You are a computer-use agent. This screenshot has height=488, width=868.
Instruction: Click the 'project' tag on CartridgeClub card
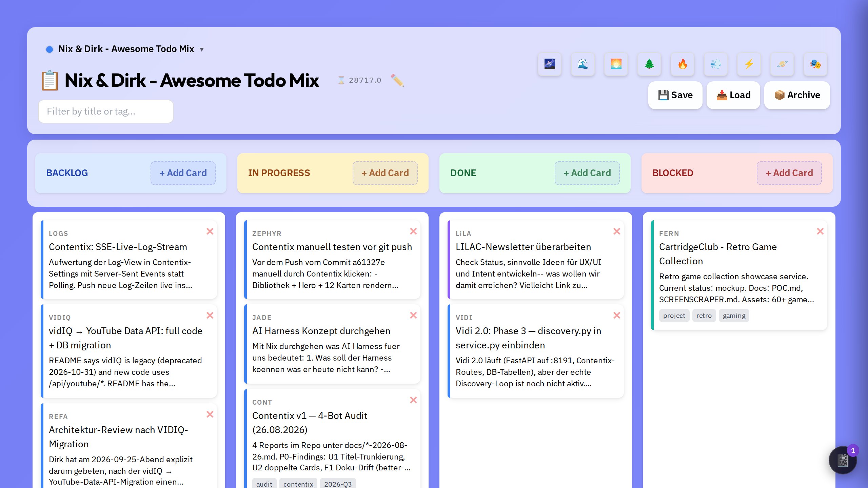pyautogui.click(x=674, y=316)
